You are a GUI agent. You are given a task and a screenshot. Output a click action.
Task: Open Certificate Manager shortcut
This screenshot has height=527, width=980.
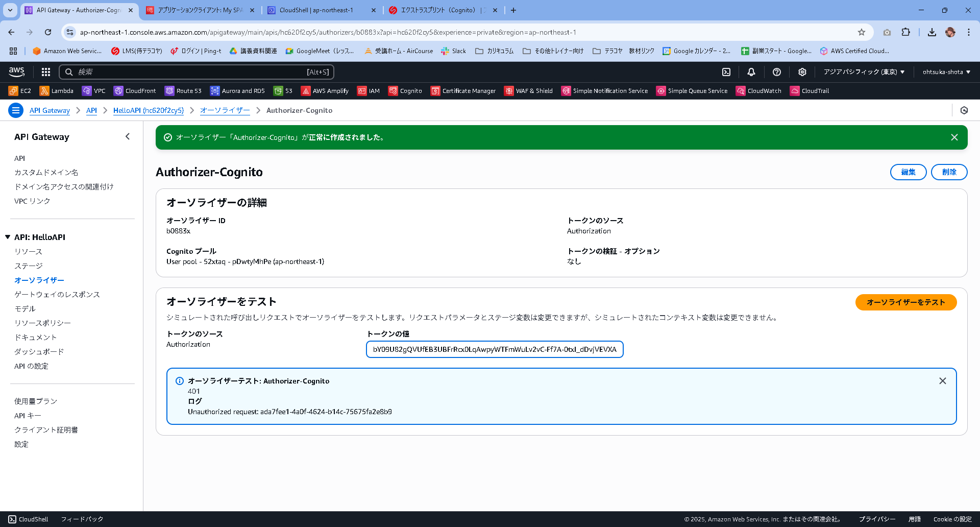[x=463, y=91]
